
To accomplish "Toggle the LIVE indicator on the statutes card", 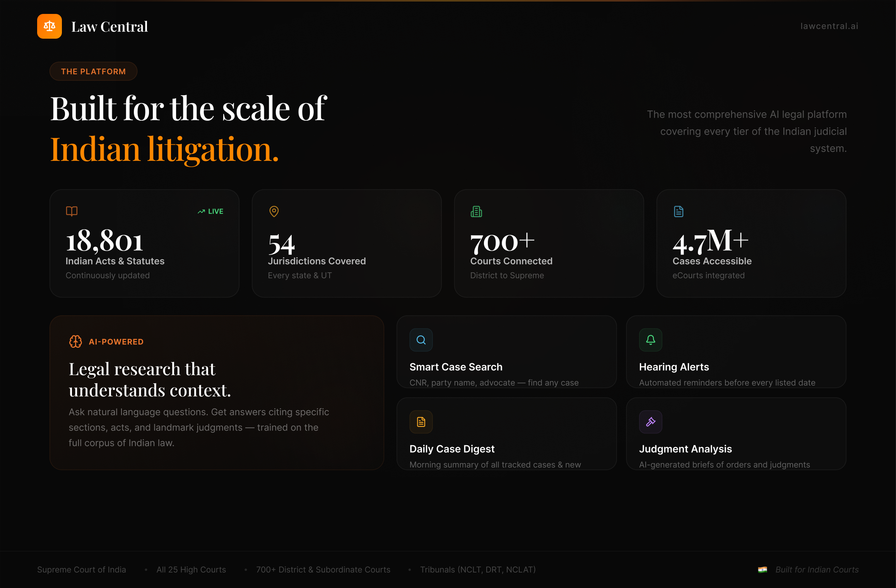I will 210,211.
